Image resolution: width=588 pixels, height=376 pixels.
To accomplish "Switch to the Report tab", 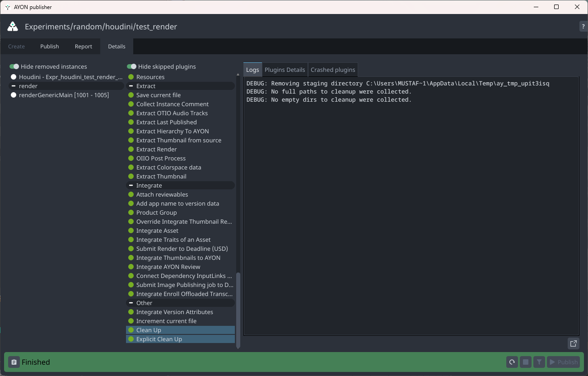I will [x=83, y=47].
